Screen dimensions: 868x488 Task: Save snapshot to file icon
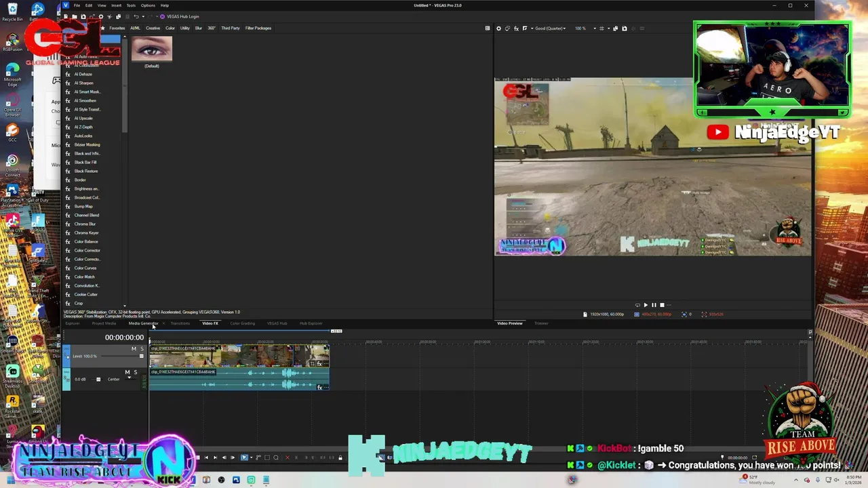click(x=625, y=28)
